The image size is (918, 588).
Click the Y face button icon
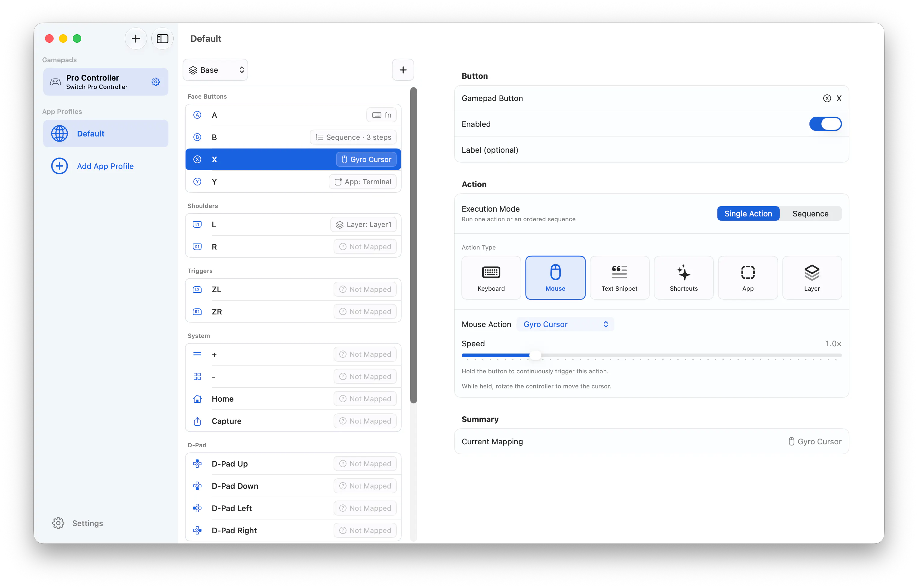coord(197,182)
